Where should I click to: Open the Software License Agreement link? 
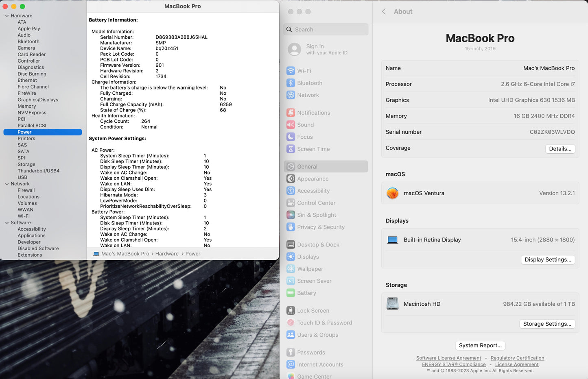pyautogui.click(x=448, y=358)
